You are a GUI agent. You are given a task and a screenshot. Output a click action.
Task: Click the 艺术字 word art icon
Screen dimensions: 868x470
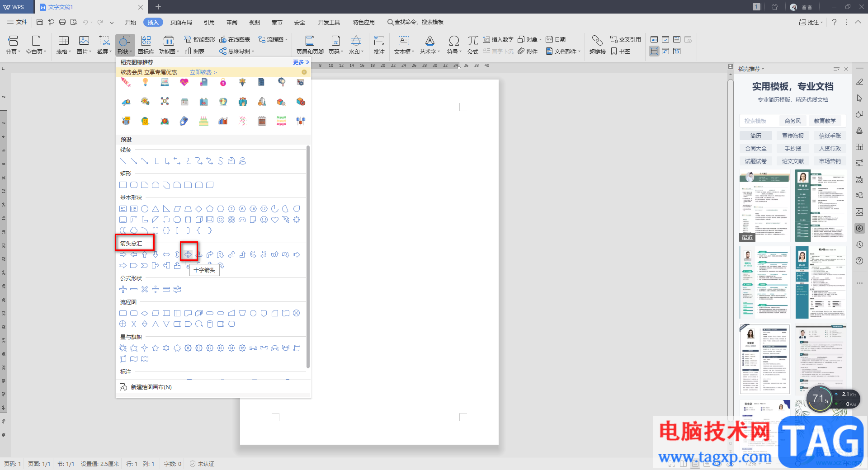(x=429, y=45)
